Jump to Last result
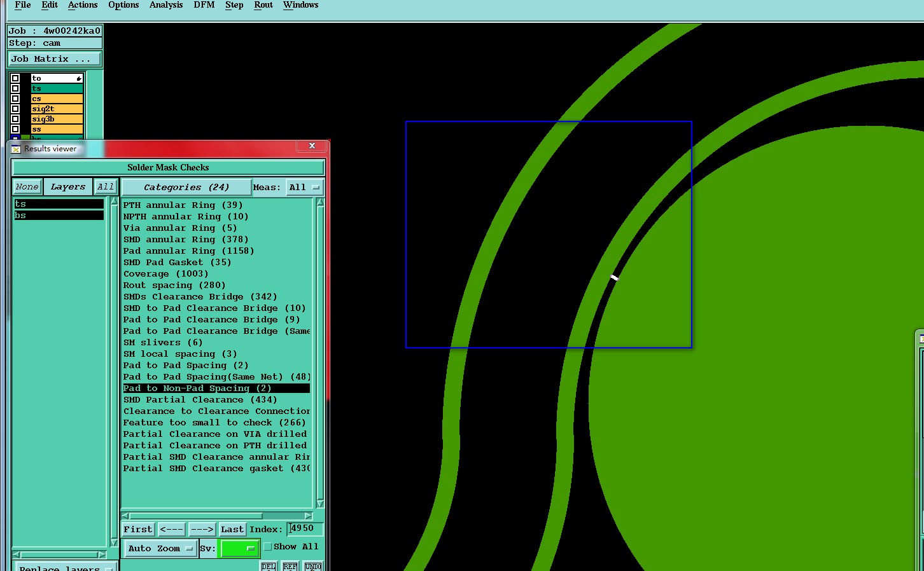Screen dimensions: 924x571 pos(232,530)
